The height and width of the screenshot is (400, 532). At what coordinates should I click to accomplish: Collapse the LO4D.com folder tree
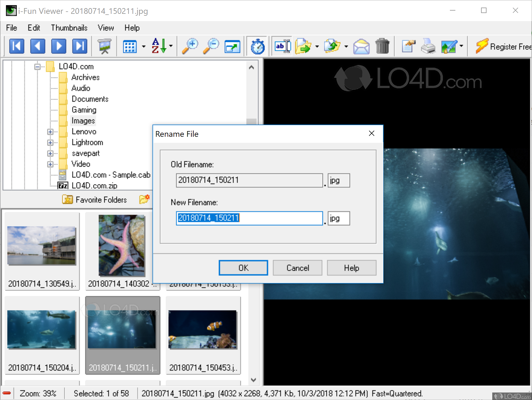[38, 66]
